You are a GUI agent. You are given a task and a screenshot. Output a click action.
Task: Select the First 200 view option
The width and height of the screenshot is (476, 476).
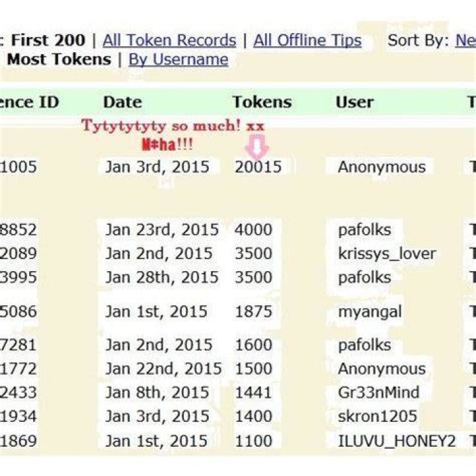48,40
